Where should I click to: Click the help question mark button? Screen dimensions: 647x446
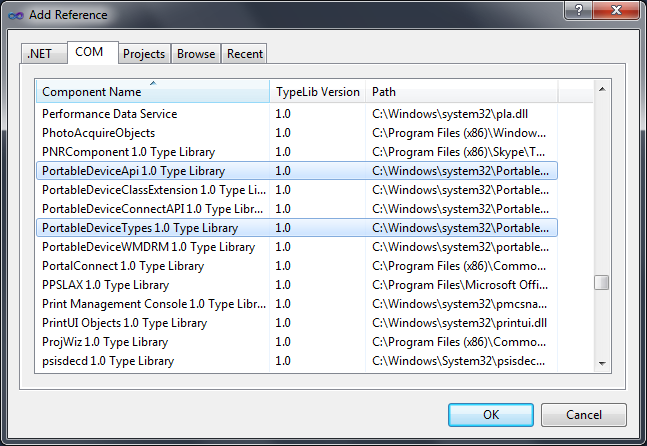576,9
